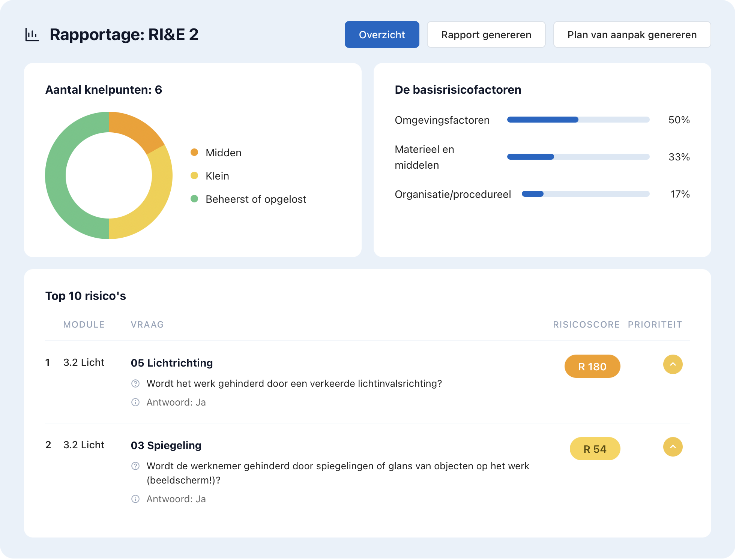Click the 50% value for Omgevingsfactoren
The image size is (736, 560).
[679, 120]
